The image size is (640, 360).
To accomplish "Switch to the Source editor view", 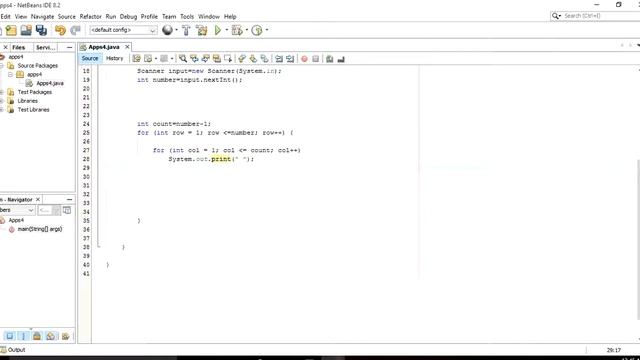I will [90, 59].
